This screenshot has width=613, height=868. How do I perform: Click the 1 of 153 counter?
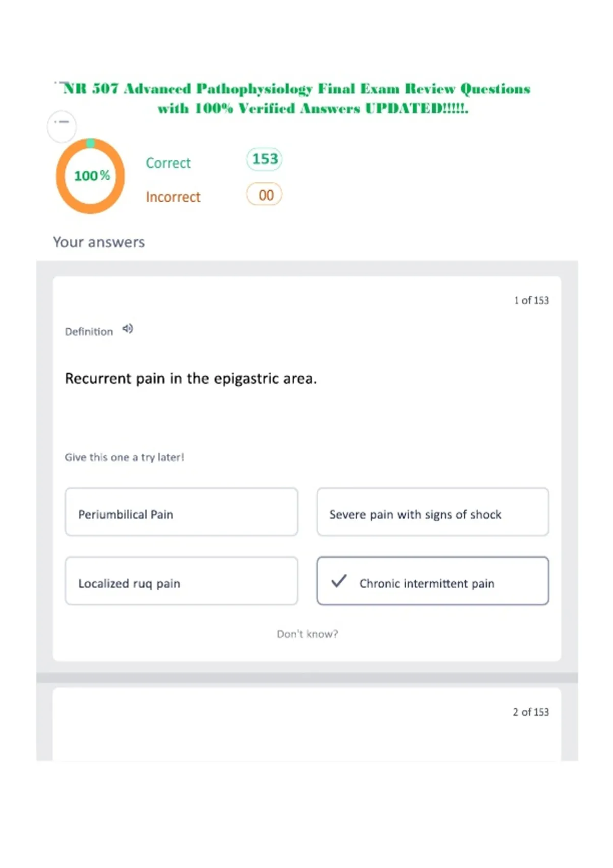[x=531, y=300]
